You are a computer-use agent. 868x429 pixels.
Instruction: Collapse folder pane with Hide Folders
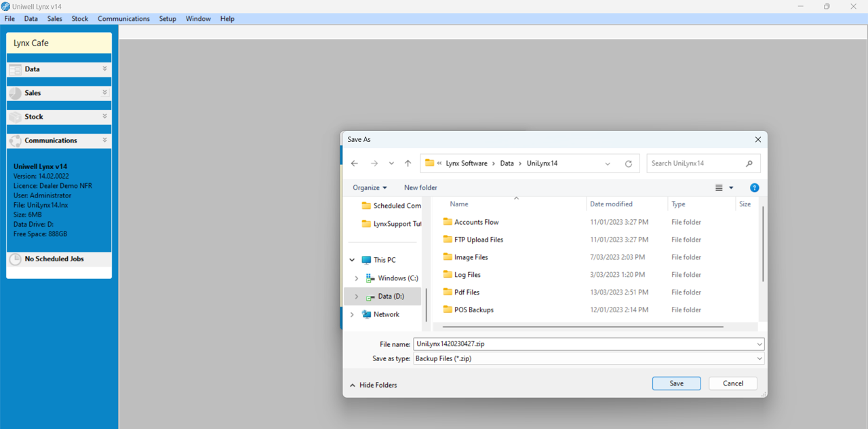pos(372,385)
